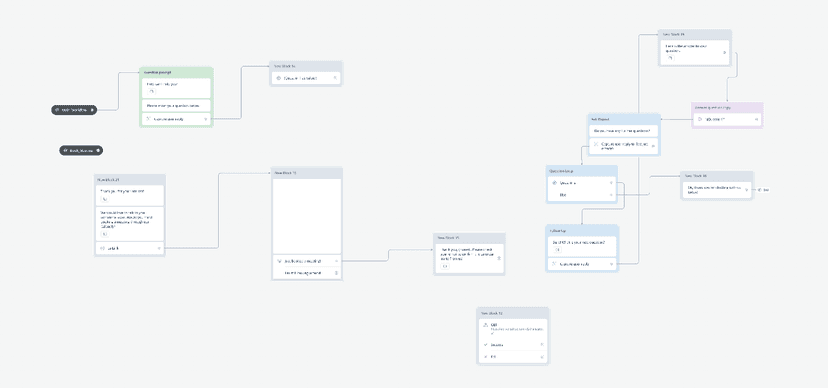Image resolution: width=828 pixels, height=388 pixels.
Task: Select the middle blue Question loop block header
Action: 582,171
